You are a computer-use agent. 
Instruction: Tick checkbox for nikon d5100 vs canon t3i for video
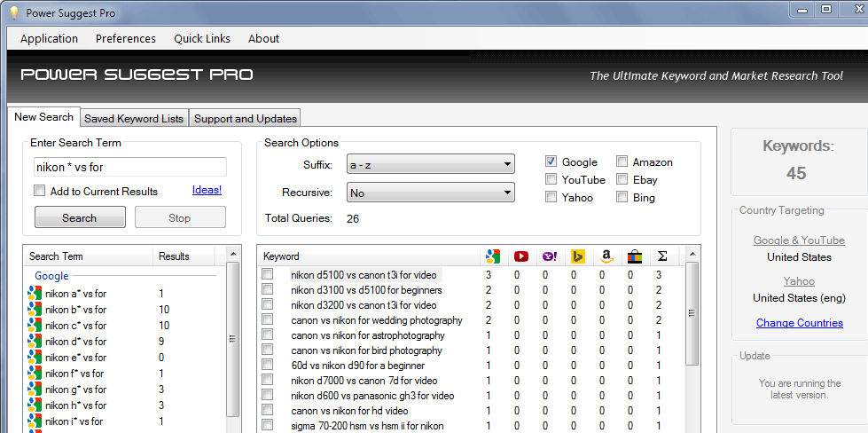(x=268, y=274)
